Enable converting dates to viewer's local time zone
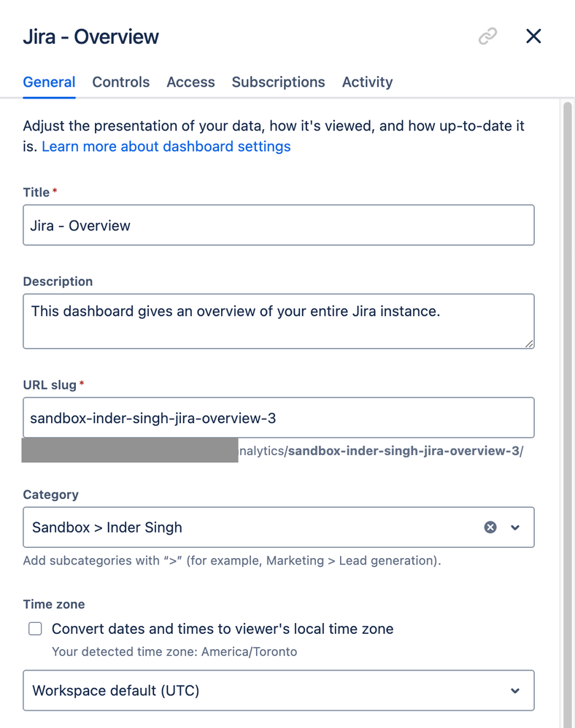 tap(34, 628)
